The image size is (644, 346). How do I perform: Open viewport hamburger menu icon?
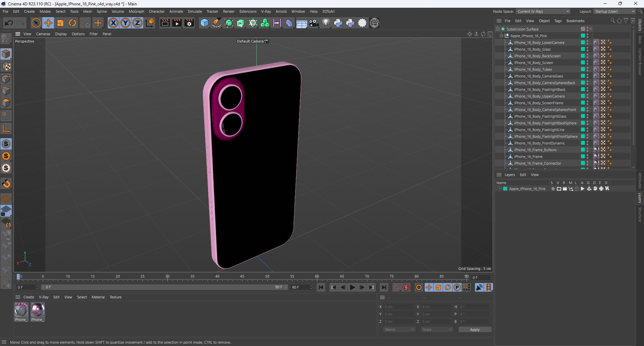click(x=18, y=34)
